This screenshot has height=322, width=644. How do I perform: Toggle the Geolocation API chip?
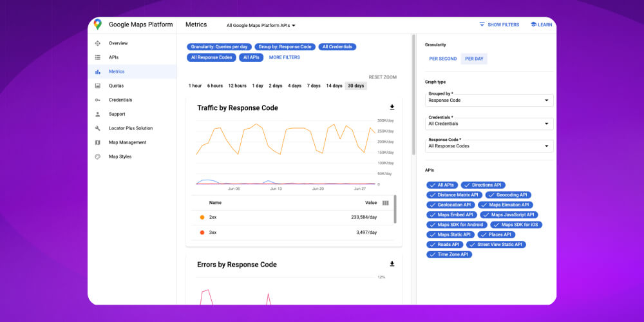click(x=451, y=205)
